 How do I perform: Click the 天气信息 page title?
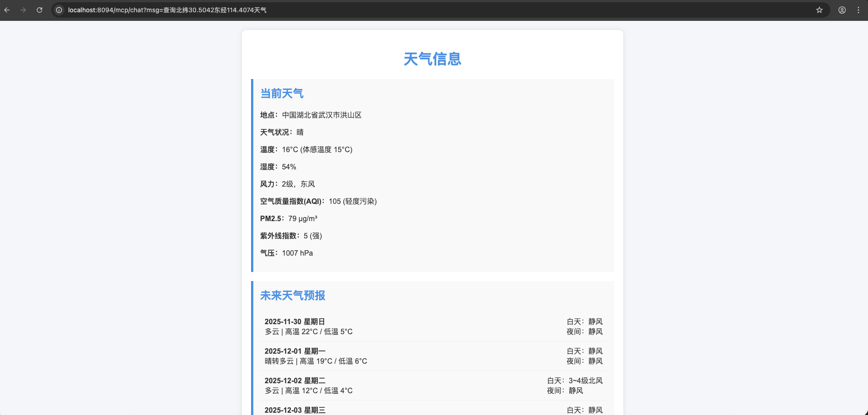point(432,59)
